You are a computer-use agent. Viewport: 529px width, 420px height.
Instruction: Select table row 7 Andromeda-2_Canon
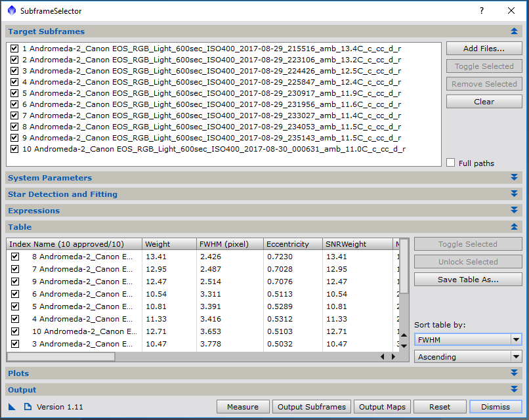[x=82, y=269]
